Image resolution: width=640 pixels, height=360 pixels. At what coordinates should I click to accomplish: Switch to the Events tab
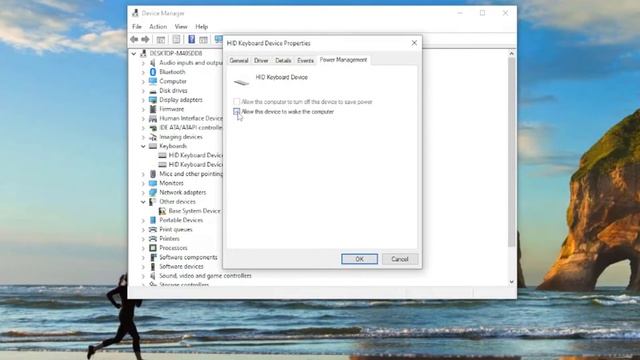[x=305, y=60]
